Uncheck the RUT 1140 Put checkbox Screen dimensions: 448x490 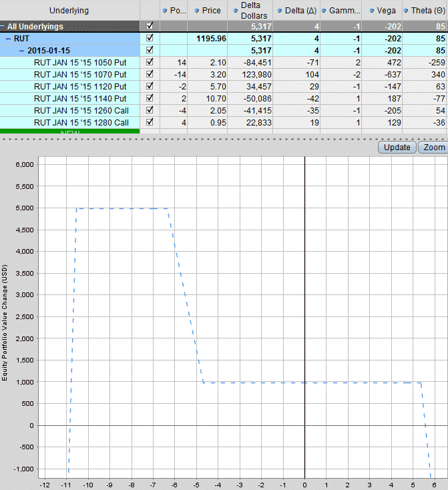[x=150, y=98]
